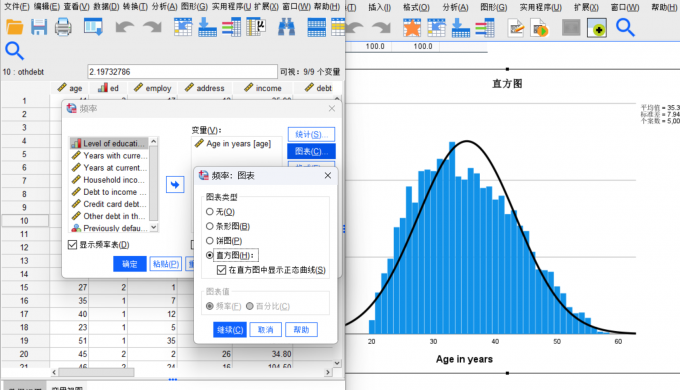Click the run script icon in viewer

[x=539, y=28]
